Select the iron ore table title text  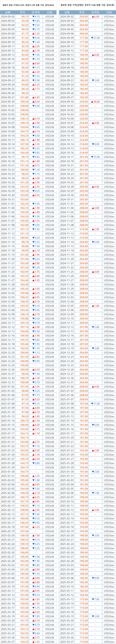tap(28, 5)
